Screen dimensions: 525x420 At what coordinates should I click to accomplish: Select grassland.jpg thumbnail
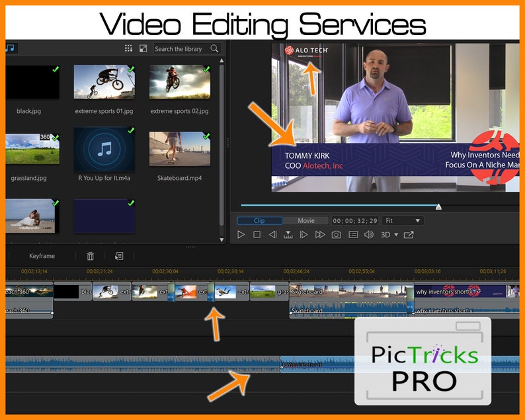(x=32, y=149)
